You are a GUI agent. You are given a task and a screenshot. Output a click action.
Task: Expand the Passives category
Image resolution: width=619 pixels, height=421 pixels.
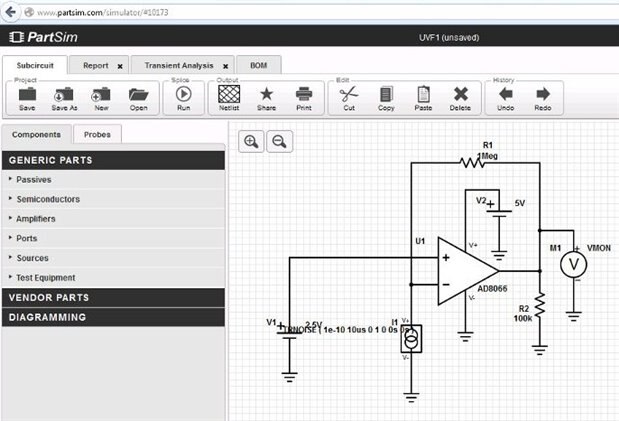(34, 179)
